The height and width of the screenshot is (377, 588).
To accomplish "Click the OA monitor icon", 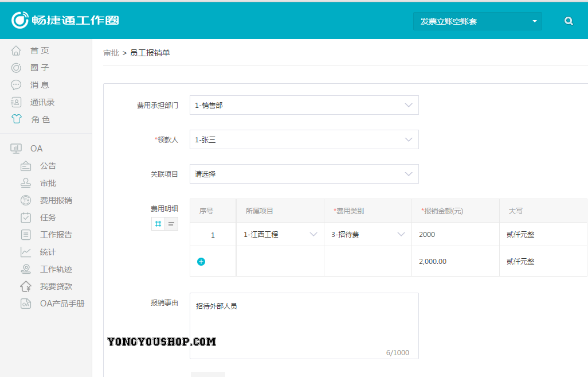I will pos(15,149).
